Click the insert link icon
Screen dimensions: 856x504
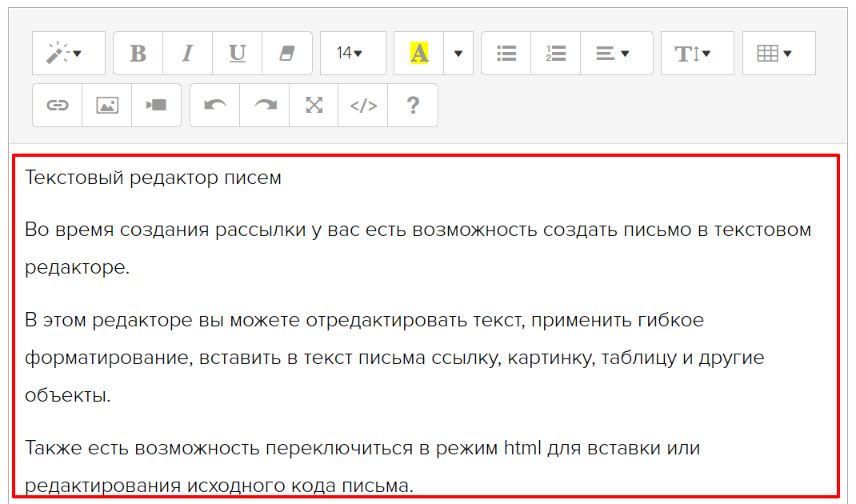58,106
